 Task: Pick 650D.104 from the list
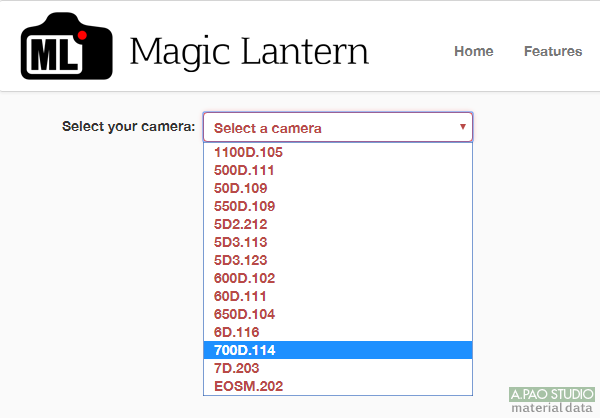point(244,314)
